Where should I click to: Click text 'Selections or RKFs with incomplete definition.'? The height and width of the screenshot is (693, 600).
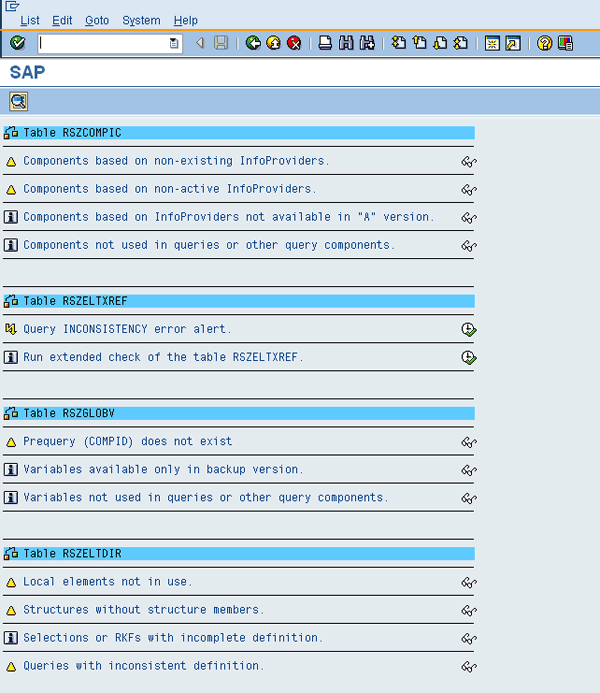pyautogui.click(x=173, y=638)
